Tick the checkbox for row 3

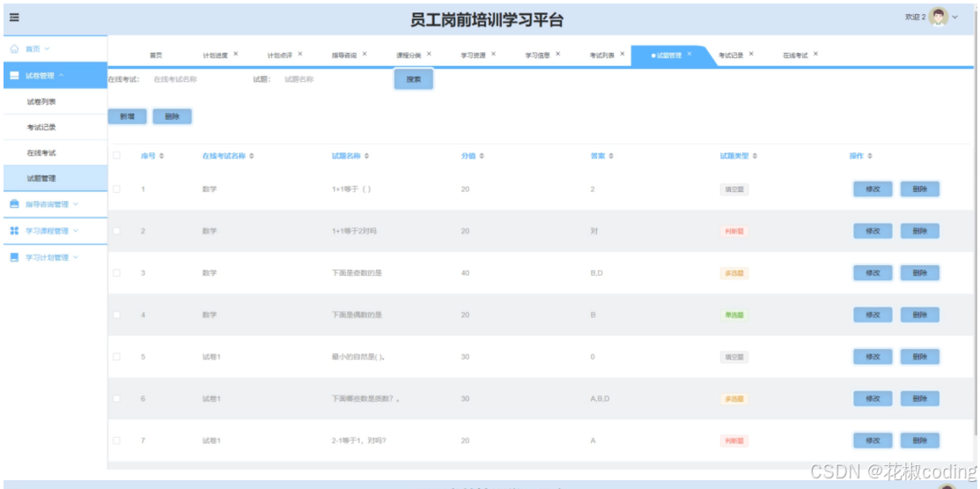(116, 272)
